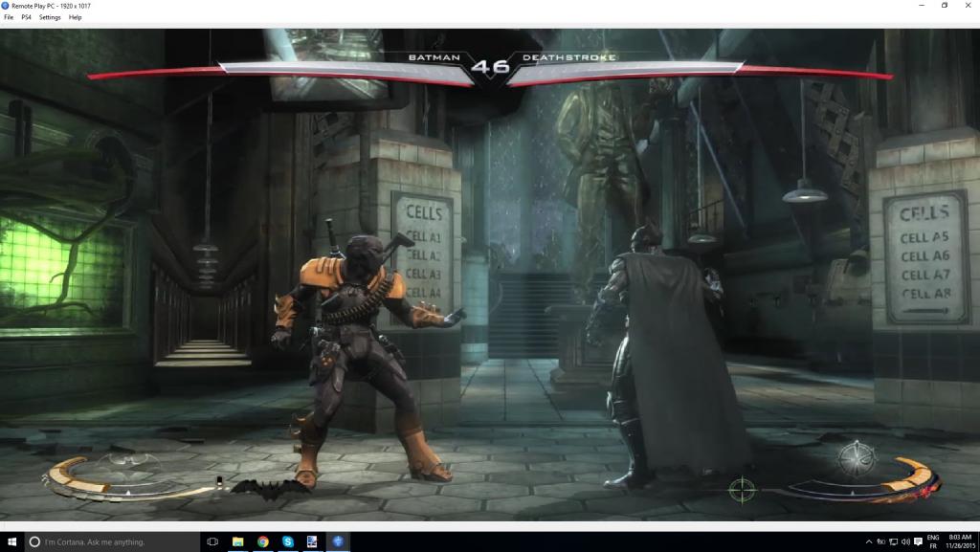Viewport: 980px width, 552px height.
Task: Open the Help menu
Action: click(76, 17)
